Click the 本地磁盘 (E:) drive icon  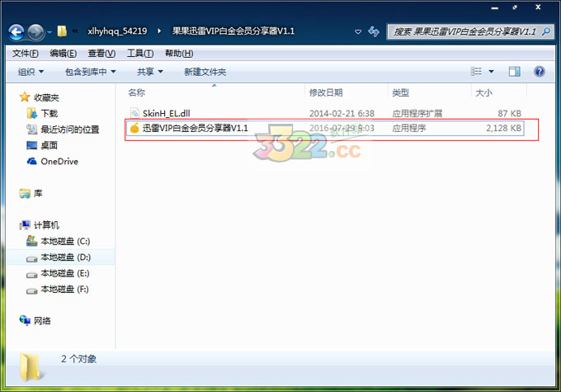pos(32,275)
